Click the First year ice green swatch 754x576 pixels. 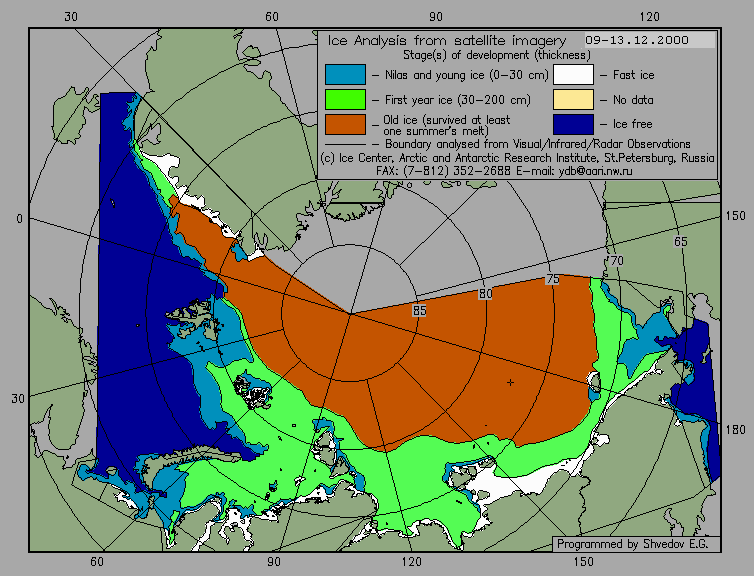pyautogui.click(x=345, y=100)
